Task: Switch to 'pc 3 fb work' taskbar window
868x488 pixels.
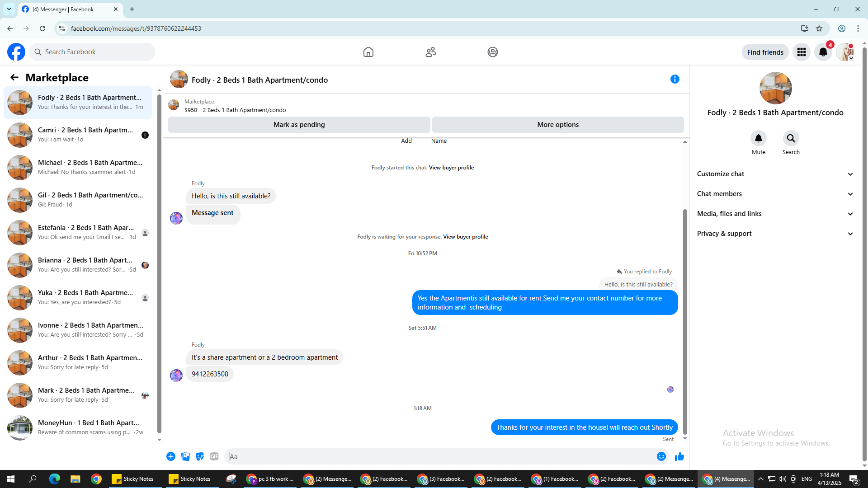Action: coord(271,479)
